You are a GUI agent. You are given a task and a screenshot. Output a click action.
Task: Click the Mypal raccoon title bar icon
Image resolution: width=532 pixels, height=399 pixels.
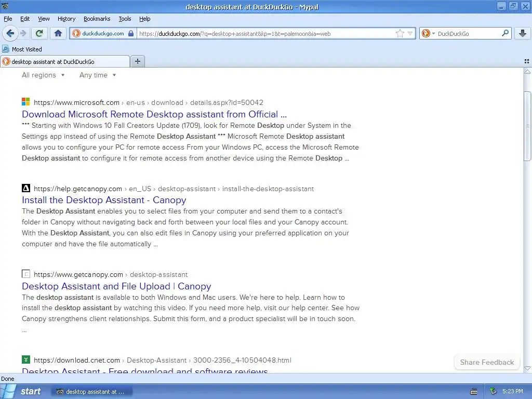(5, 6)
